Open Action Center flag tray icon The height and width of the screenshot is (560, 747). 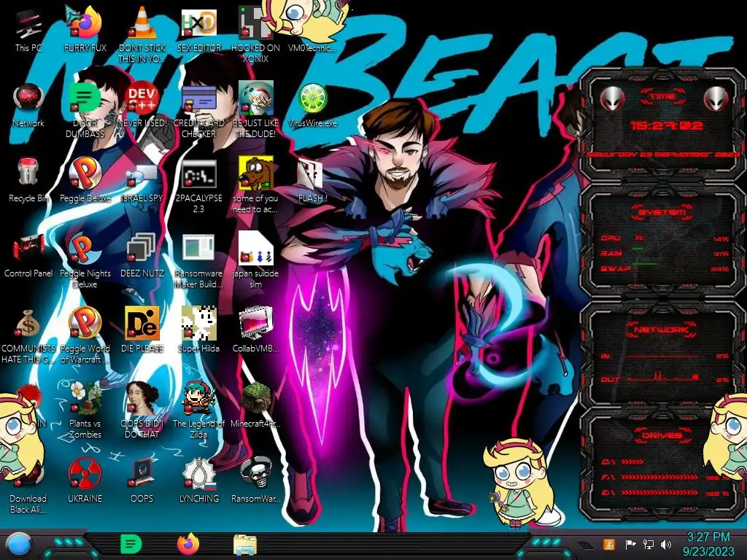630,544
